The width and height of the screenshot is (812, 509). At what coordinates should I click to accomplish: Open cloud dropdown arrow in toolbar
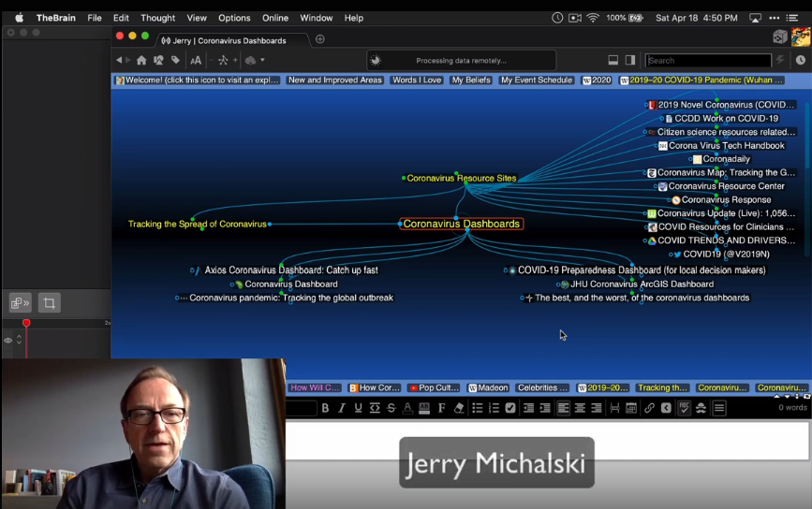tap(262, 61)
